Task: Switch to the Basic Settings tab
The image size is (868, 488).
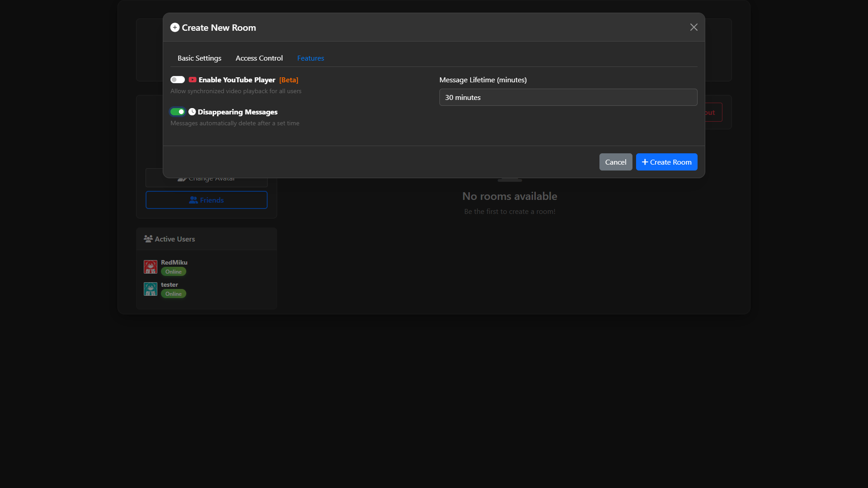Action: click(x=199, y=58)
